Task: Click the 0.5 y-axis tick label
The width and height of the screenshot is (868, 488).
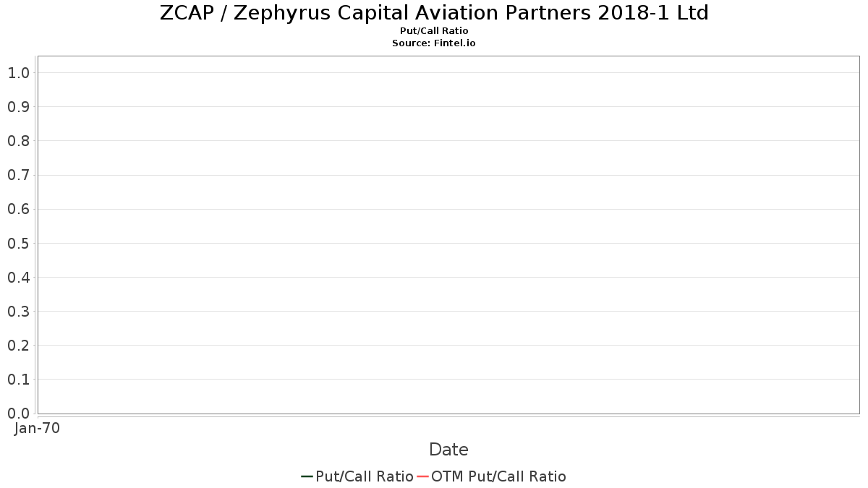Action: point(18,243)
